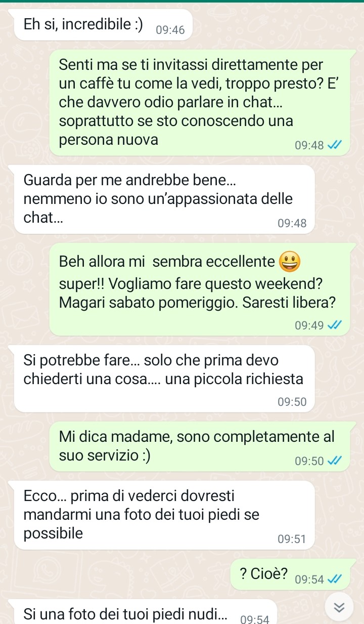
Task: Select the 'Beh allora mi sembra eccellente' message
Action: pyautogui.click(x=200, y=289)
